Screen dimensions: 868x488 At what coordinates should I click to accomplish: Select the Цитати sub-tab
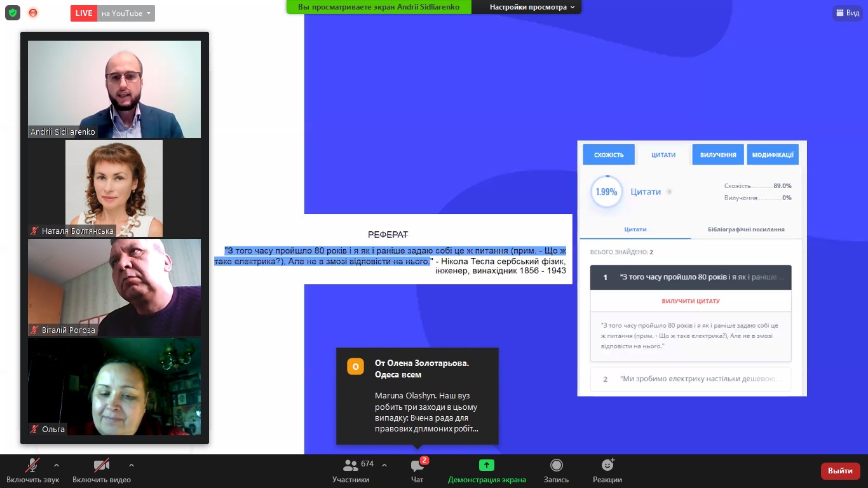pos(635,229)
